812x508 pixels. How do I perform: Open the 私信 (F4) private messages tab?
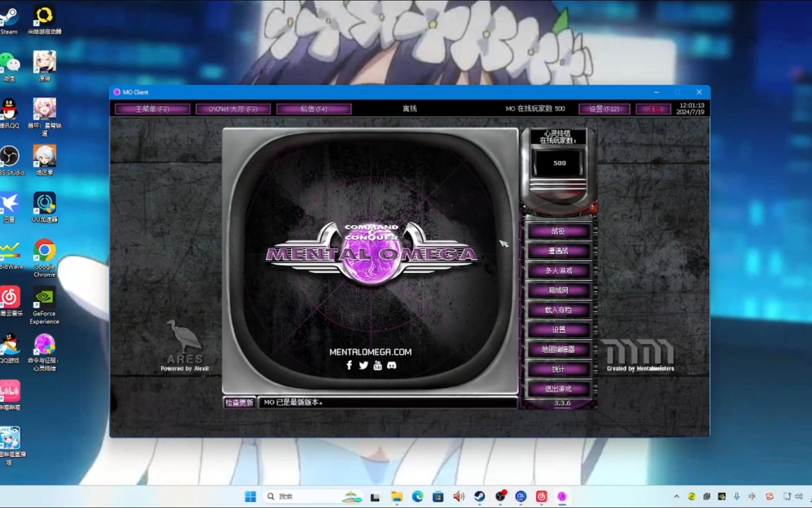(314, 109)
